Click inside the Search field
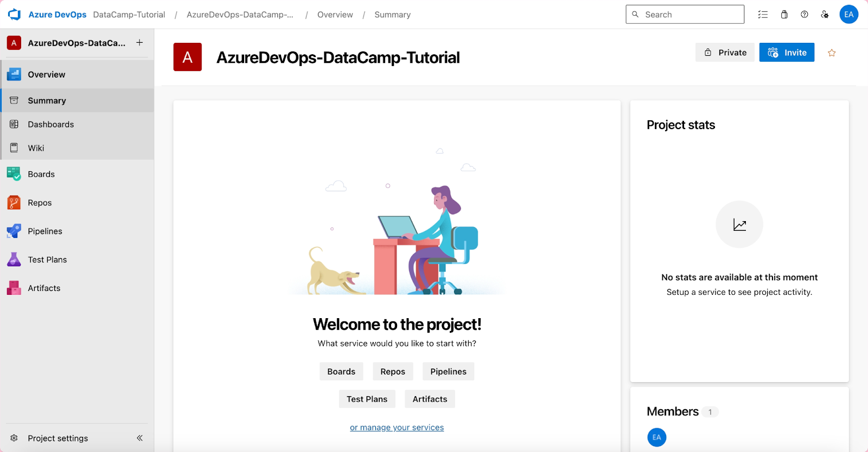This screenshot has width=868, height=452. pyautogui.click(x=685, y=15)
